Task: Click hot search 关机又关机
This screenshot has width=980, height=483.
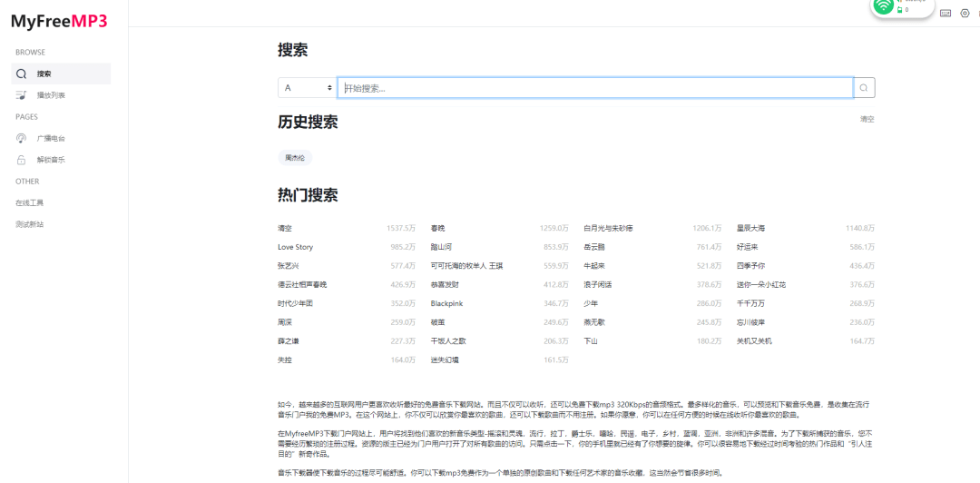Action: 754,341
